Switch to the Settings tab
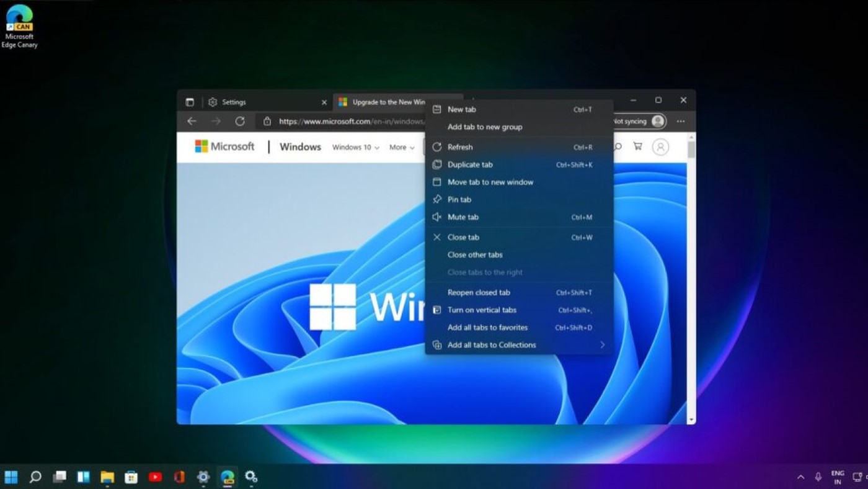This screenshot has width=868, height=489. pyautogui.click(x=268, y=102)
